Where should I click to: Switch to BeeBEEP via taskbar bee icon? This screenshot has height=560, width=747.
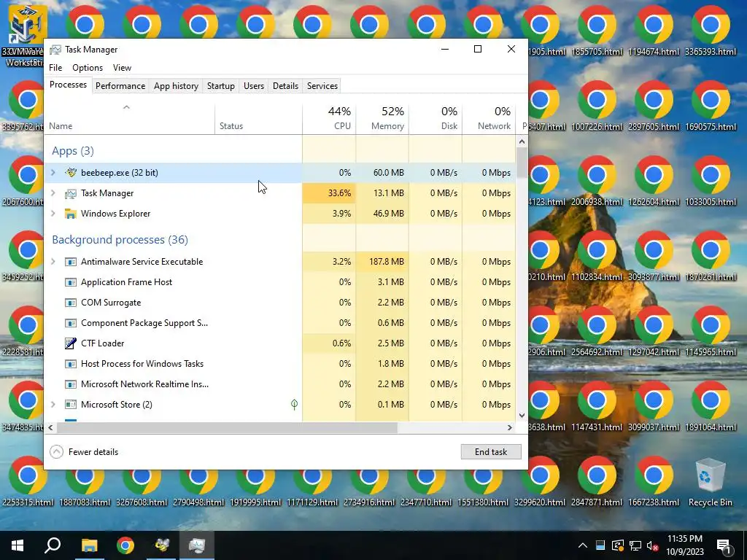point(161,545)
